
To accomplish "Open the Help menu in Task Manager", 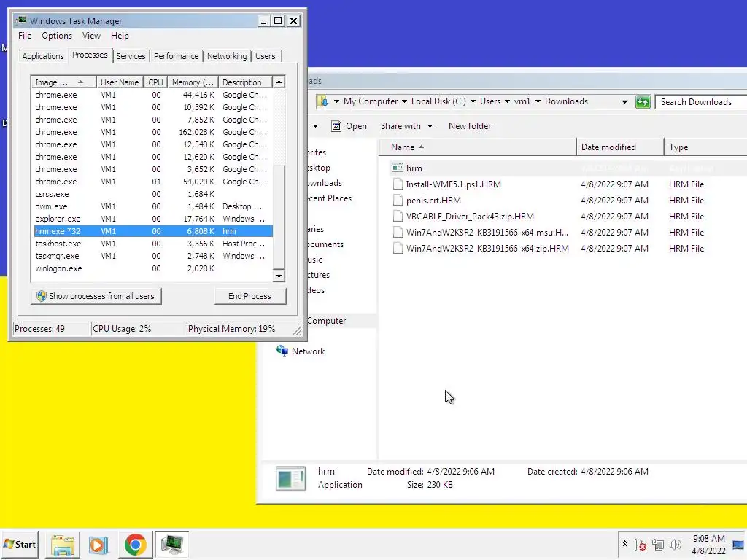I will coord(120,36).
